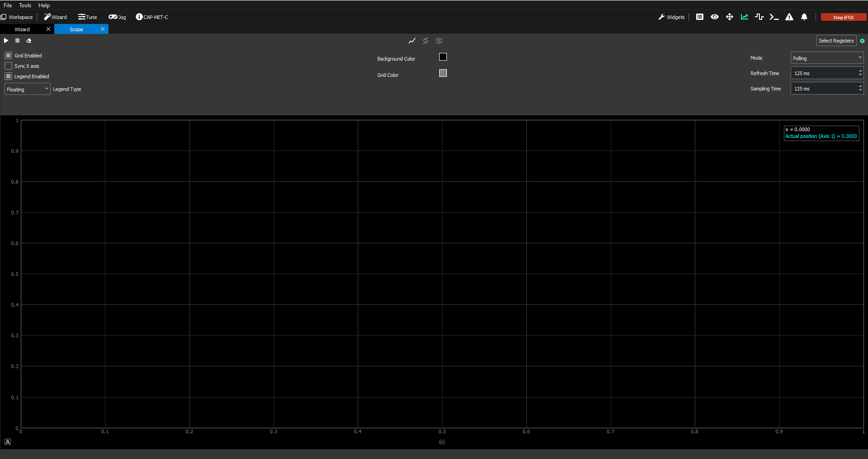Expand the Polling mode dropdown
Viewport: 868px width, 459px height.
pyautogui.click(x=826, y=58)
